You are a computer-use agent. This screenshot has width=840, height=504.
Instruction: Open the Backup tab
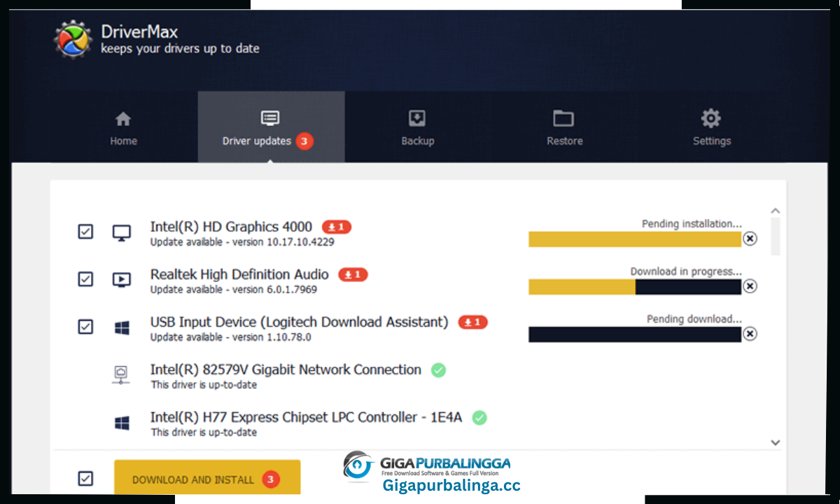click(x=417, y=127)
